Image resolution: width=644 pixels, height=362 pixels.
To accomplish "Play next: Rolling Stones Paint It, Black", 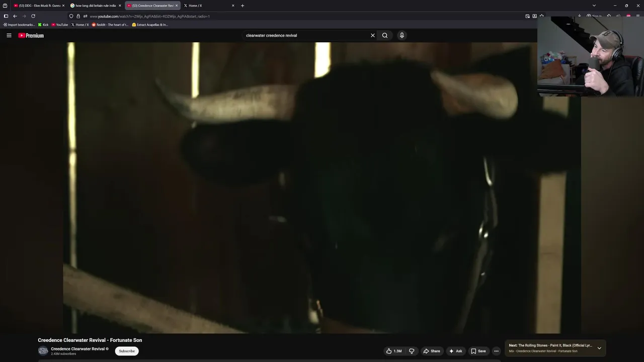I will coord(550,345).
